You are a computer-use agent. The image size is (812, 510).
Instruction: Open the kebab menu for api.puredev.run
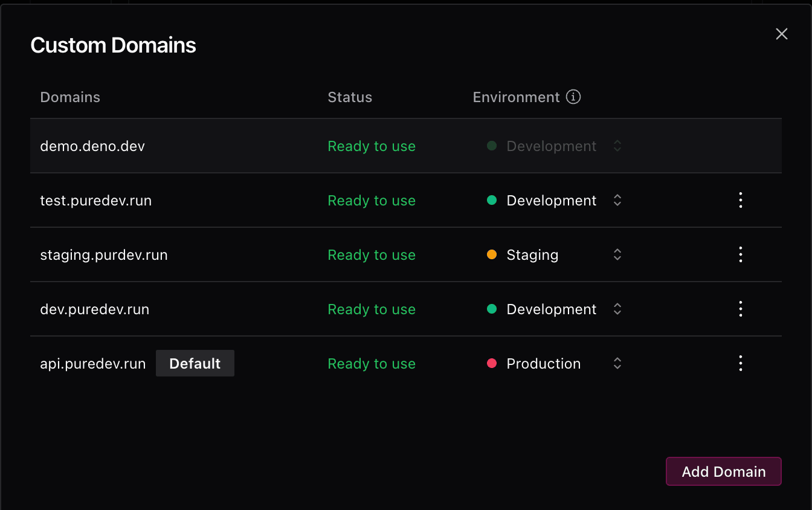[740, 363]
